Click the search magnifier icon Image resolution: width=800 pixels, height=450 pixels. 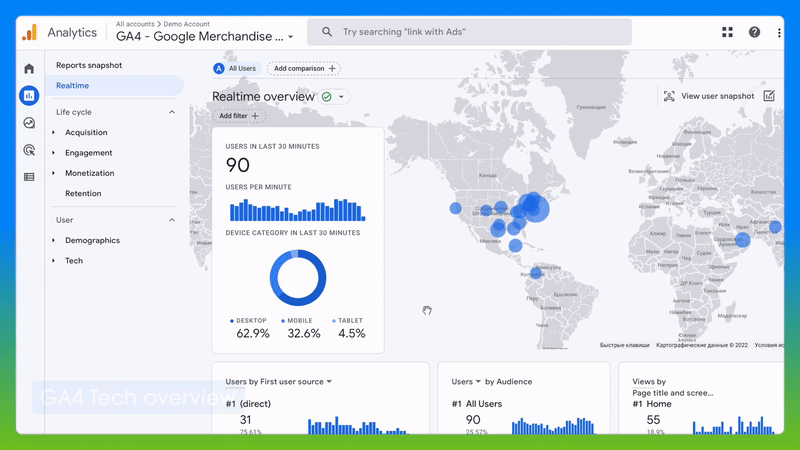pos(327,32)
